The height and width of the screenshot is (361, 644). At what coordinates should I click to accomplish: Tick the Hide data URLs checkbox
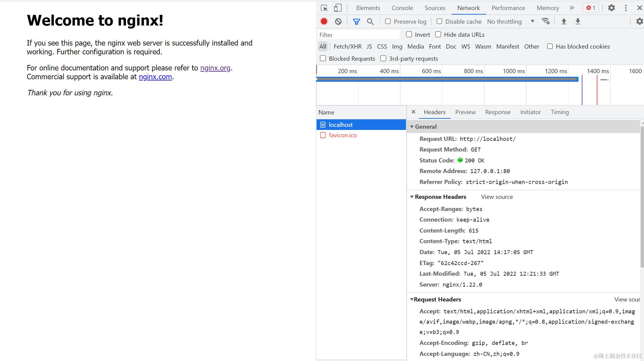pyautogui.click(x=438, y=34)
